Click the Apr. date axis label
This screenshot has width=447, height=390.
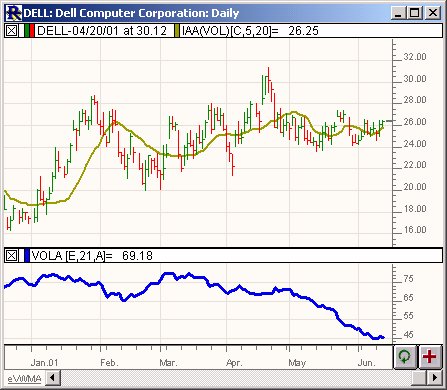tap(234, 363)
